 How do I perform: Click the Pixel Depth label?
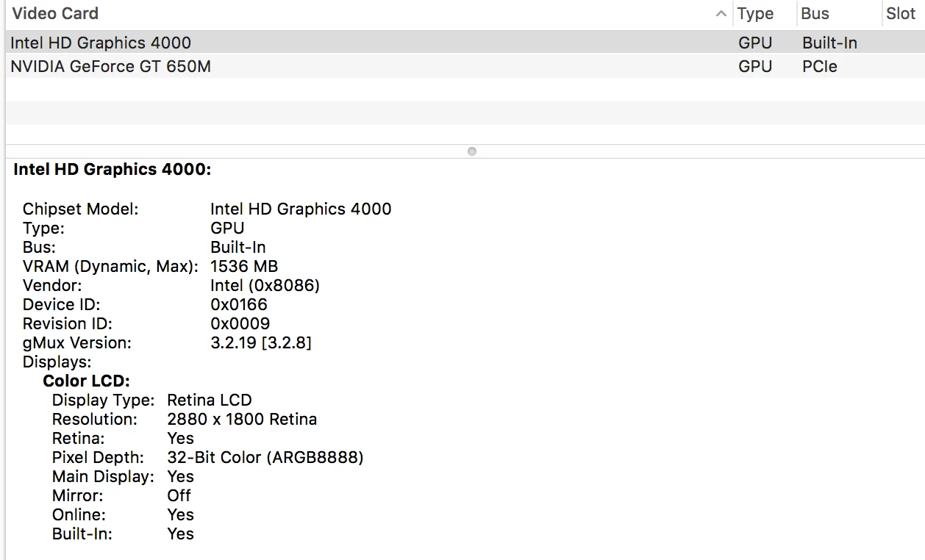pyautogui.click(x=98, y=457)
